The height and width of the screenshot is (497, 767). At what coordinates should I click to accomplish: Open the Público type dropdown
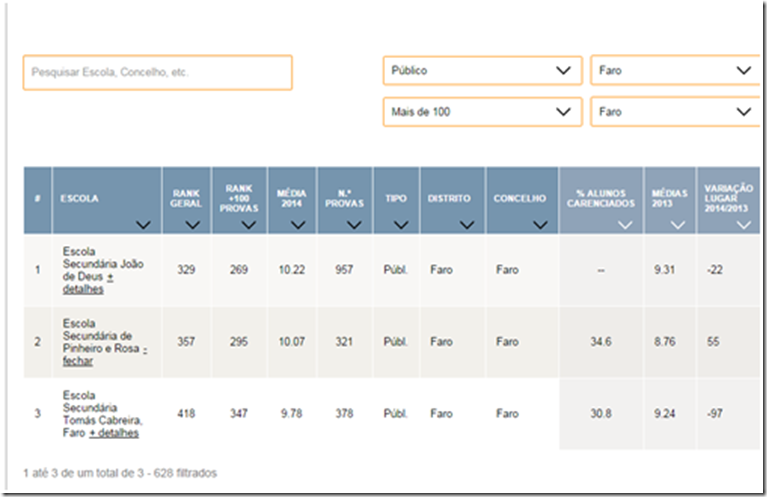tap(482, 71)
